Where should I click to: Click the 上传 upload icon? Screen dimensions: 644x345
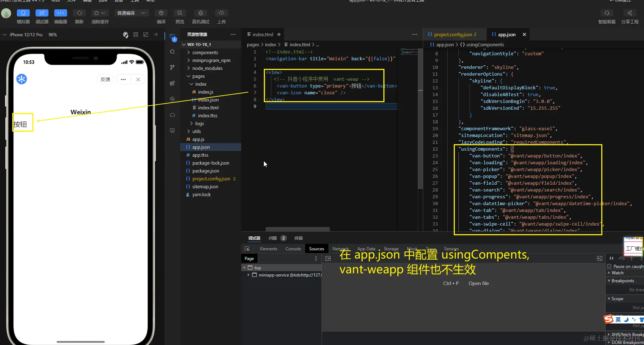point(221,13)
